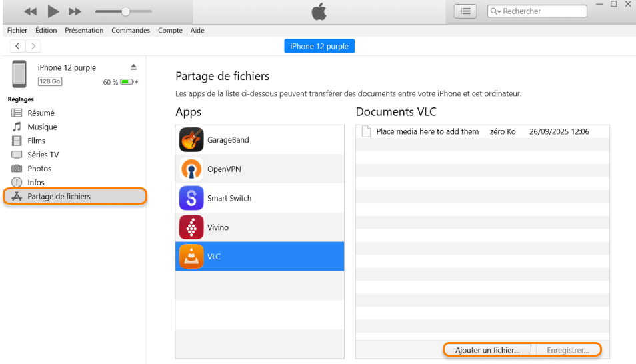The width and height of the screenshot is (636, 364).
Task: Select the Smart Switch label in Apps
Action: [x=229, y=199]
